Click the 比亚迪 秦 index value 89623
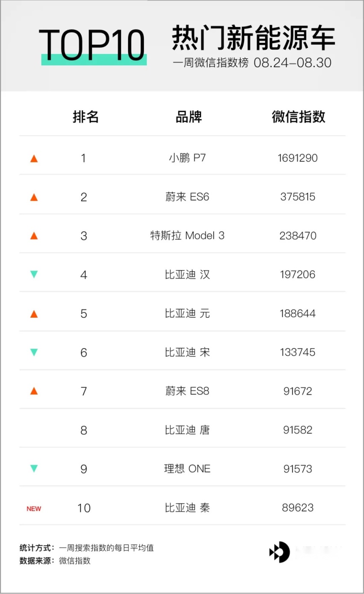This screenshot has height=594, width=364. (298, 508)
